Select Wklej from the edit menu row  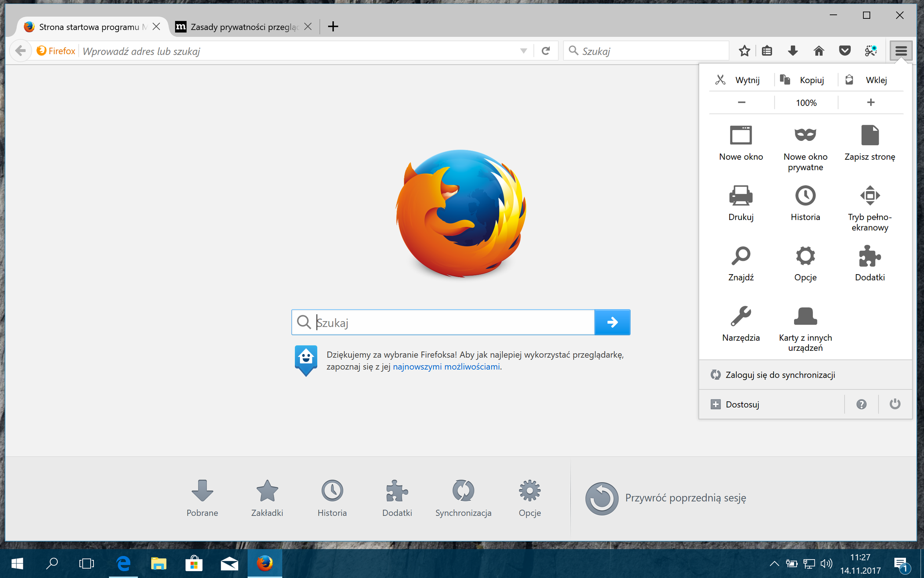(x=876, y=79)
